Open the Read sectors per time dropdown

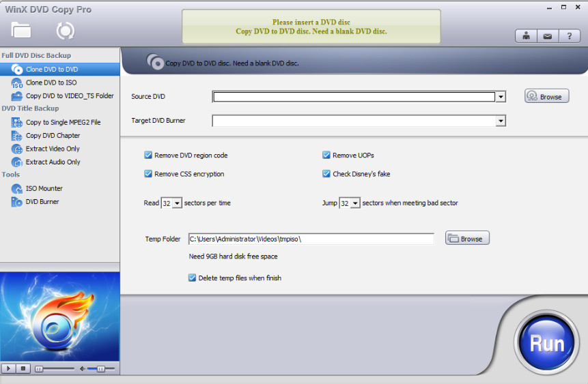[x=177, y=203]
